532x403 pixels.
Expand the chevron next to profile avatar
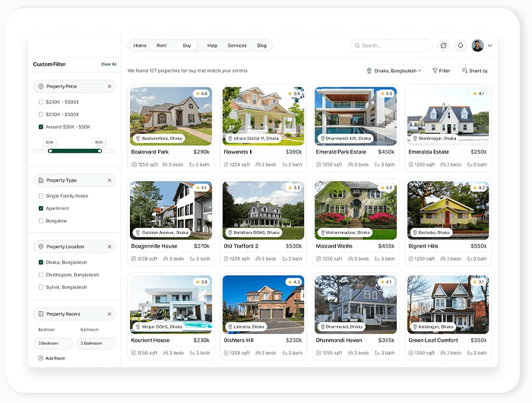[x=490, y=46]
